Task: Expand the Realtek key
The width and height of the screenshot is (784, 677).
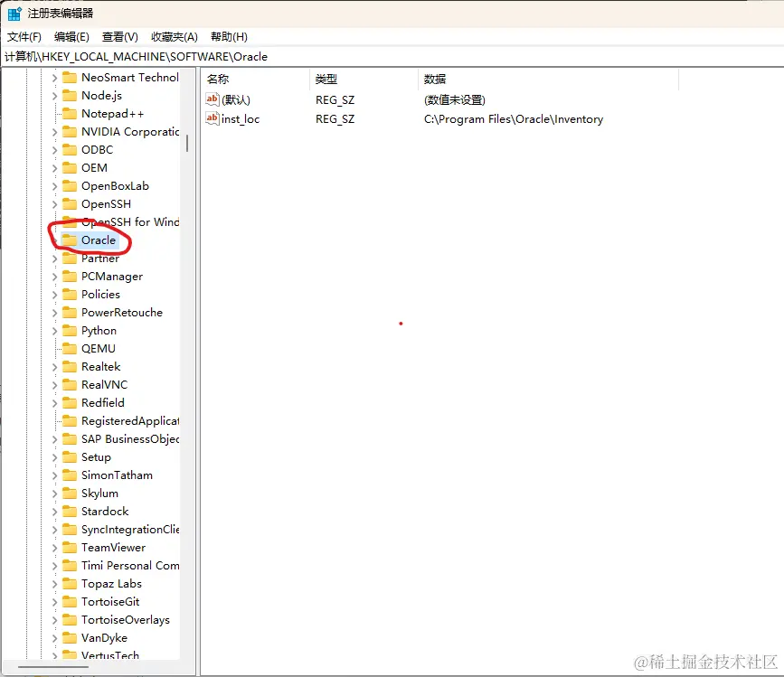Action: (54, 367)
